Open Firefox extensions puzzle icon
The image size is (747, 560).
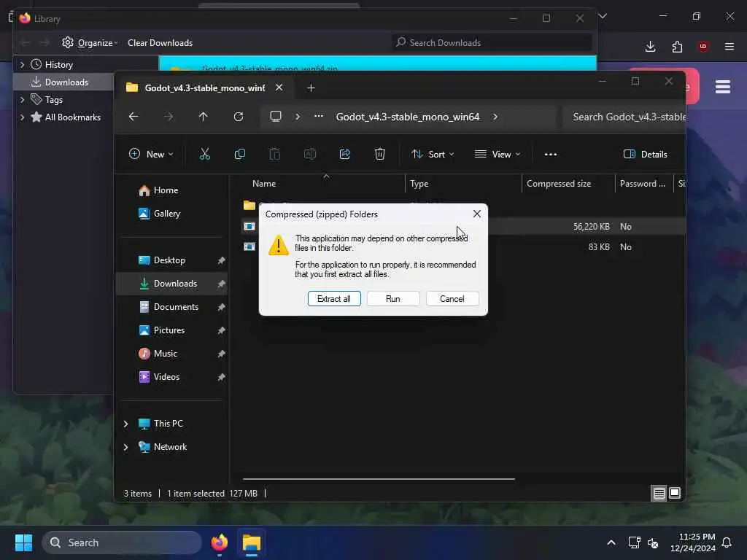click(677, 47)
